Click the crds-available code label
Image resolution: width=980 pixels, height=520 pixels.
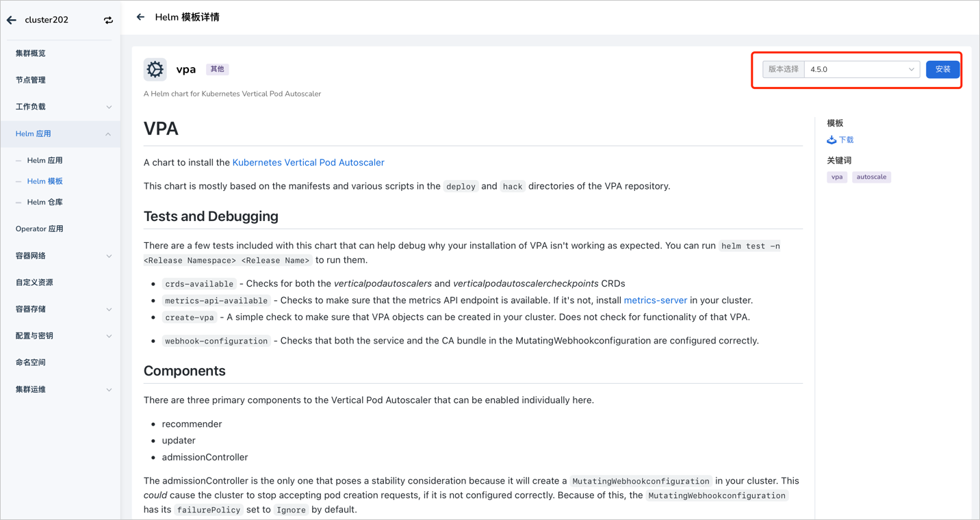point(199,284)
